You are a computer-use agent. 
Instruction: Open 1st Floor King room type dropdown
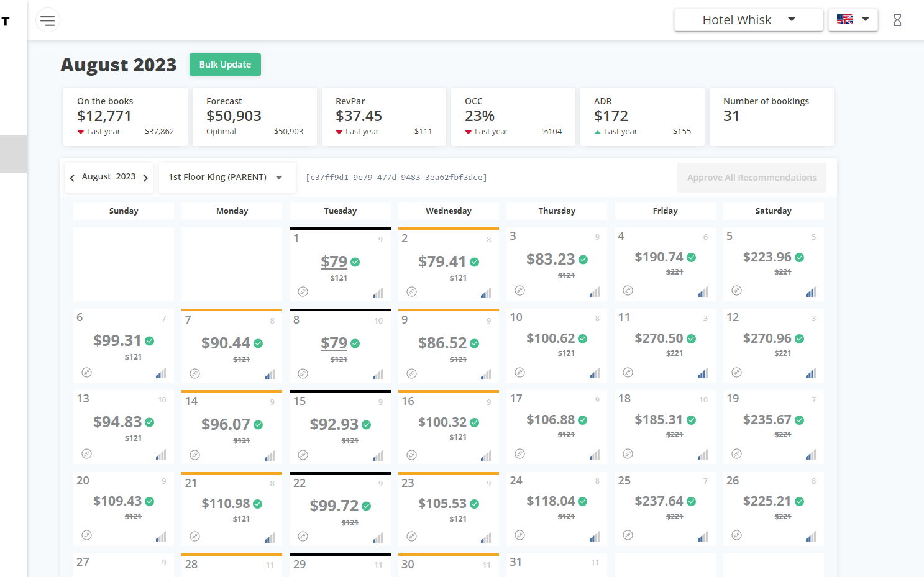click(x=226, y=178)
